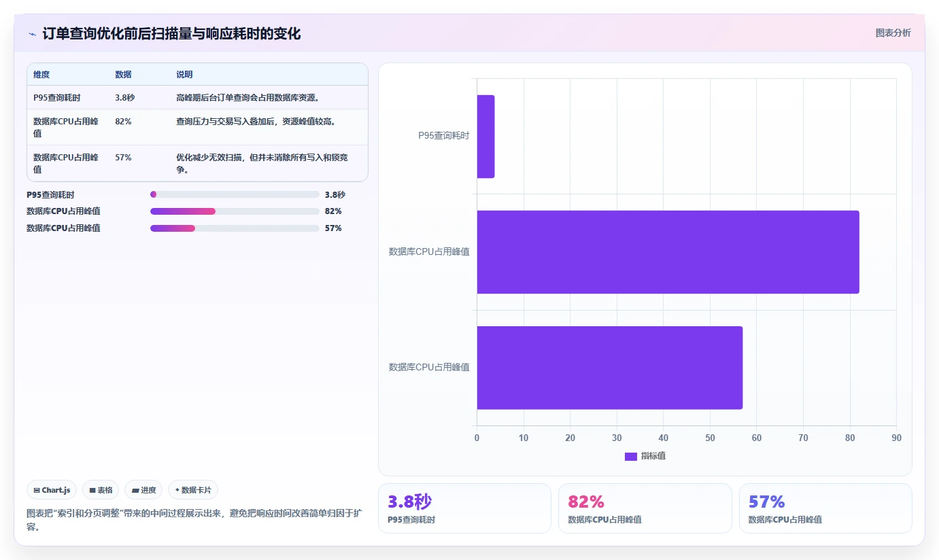Screen dimensions: 939x560
Task: Click axis value 0 on the chart
Action: tap(477, 438)
